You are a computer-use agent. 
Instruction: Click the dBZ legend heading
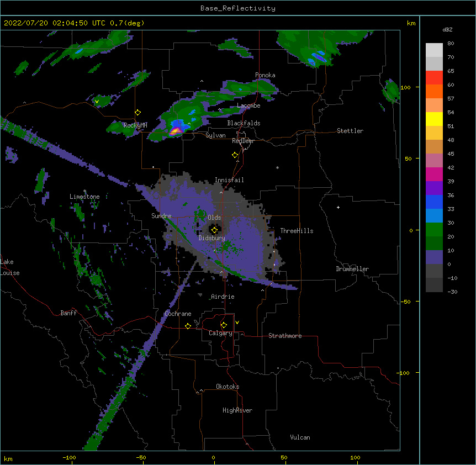coord(447,29)
